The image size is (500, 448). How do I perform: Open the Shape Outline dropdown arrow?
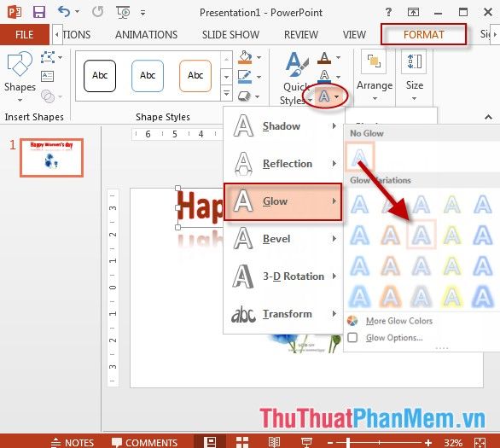pos(259,77)
